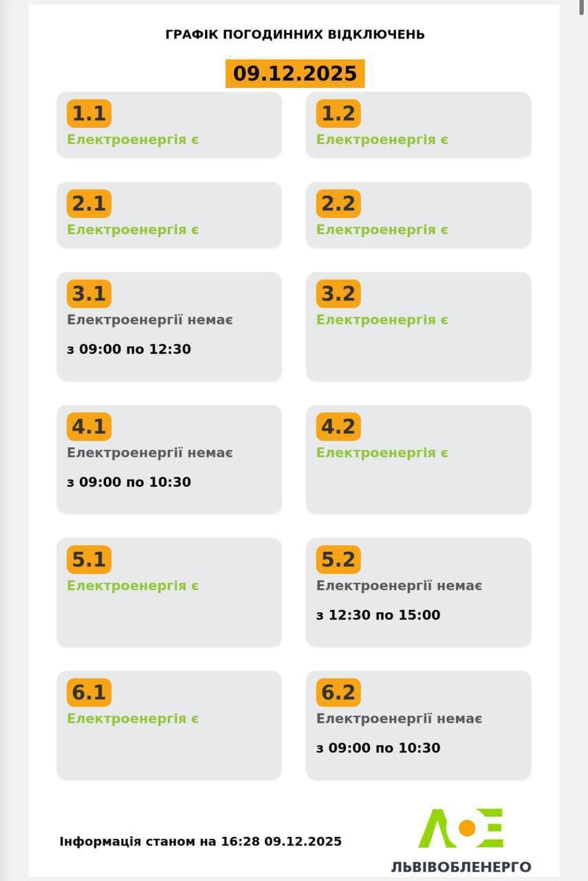
Task: Click the 6.2 outage time 09:00–10:30
Action: [x=378, y=748]
